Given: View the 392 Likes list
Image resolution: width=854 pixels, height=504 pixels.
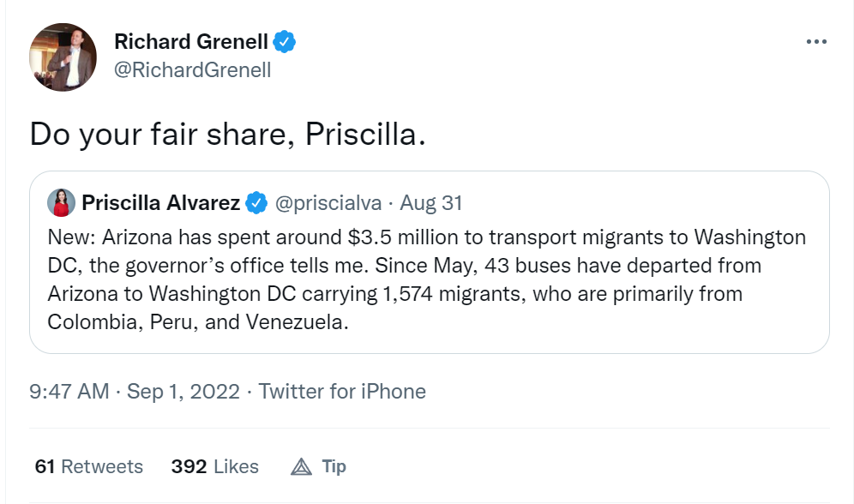Looking at the screenshot, I should (x=214, y=466).
